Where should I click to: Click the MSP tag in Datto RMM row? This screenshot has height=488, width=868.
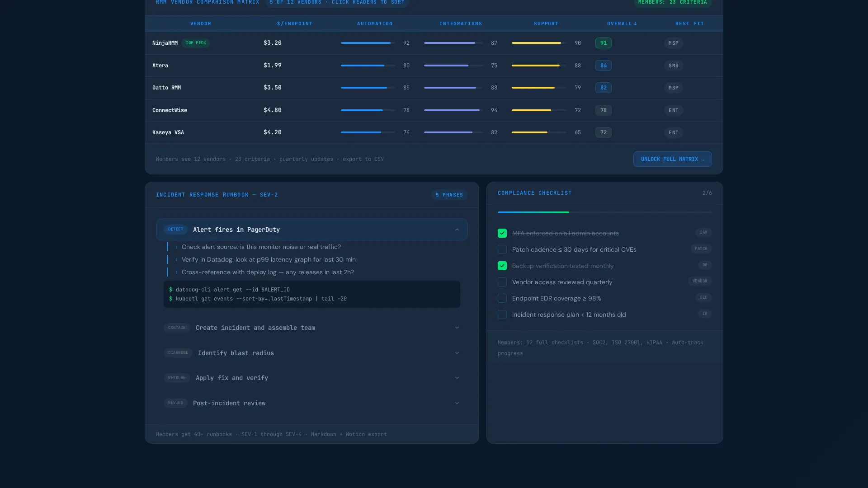(x=674, y=88)
